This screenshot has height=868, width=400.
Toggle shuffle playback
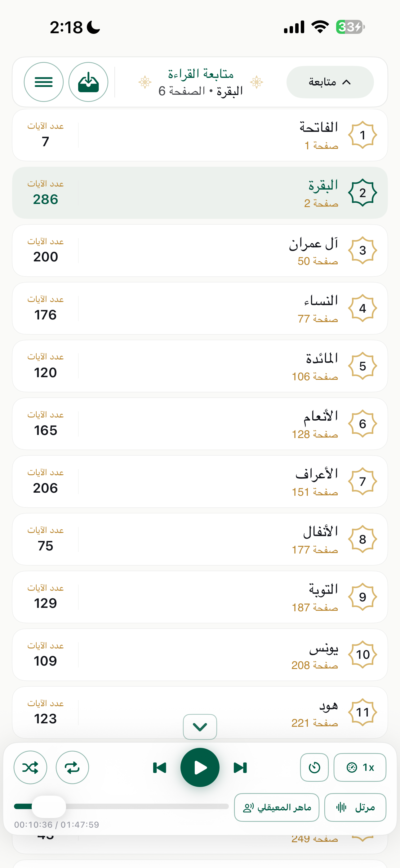tap(30, 767)
